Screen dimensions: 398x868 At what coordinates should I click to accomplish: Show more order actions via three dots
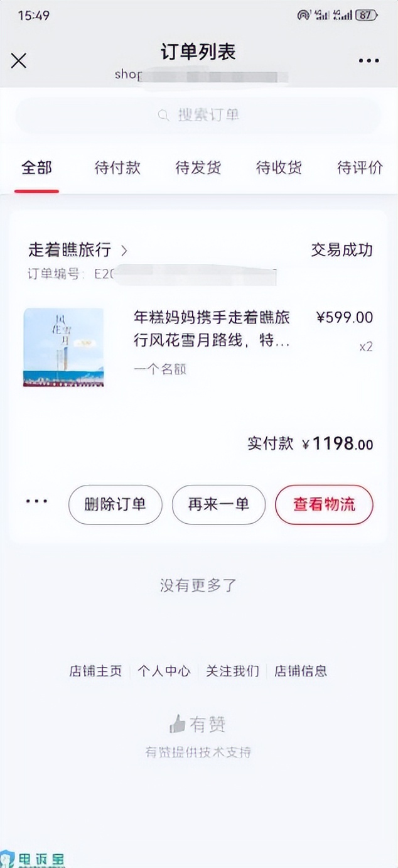coord(36,502)
